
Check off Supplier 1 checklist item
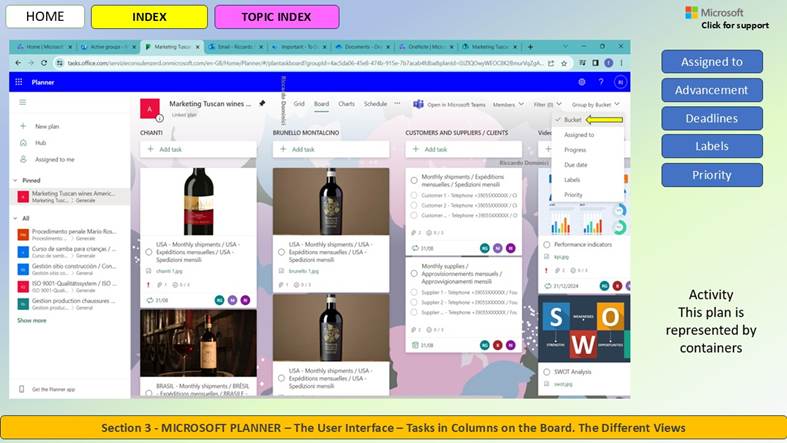pyautogui.click(x=414, y=292)
